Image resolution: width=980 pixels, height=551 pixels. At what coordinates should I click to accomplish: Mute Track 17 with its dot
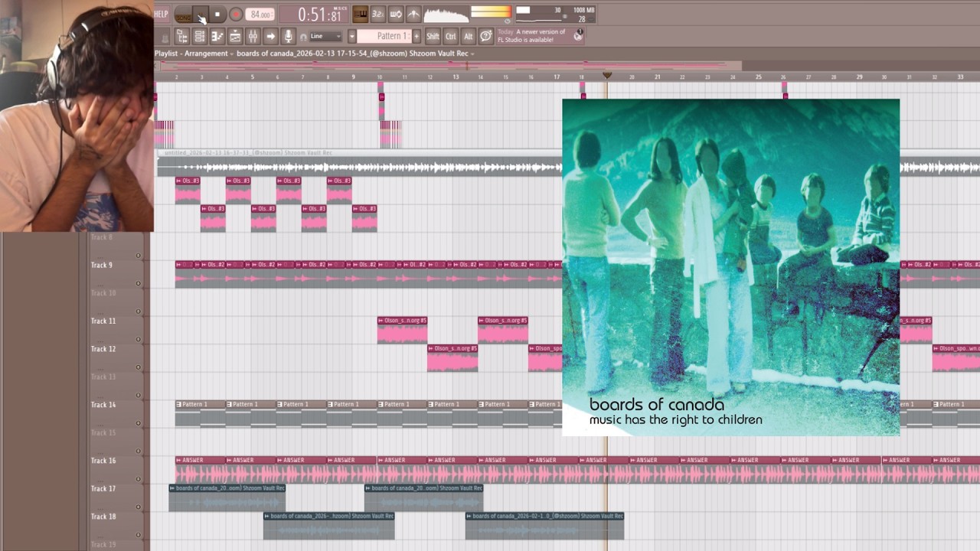pyautogui.click(x=138, y=507)
